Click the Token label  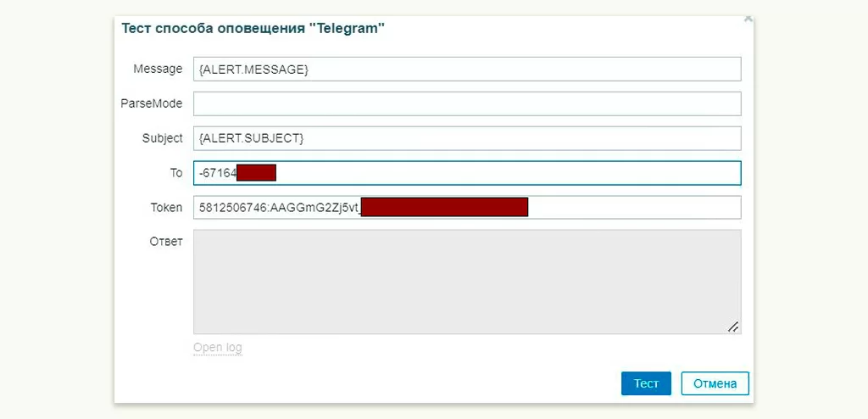[x=166, y=207]
